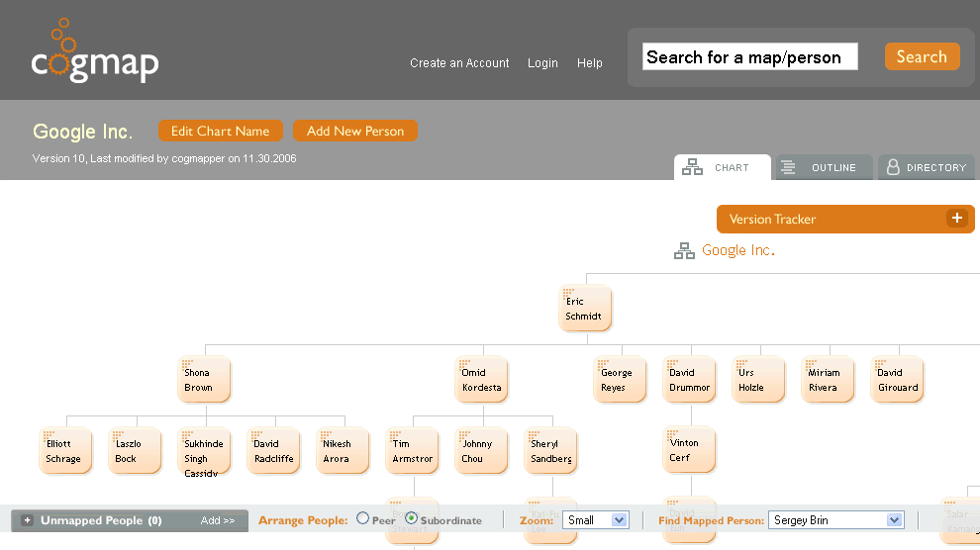Click the grip icon on Elliott Schrage card
Viewport: 980px width, 550px height.
(49, 435)
